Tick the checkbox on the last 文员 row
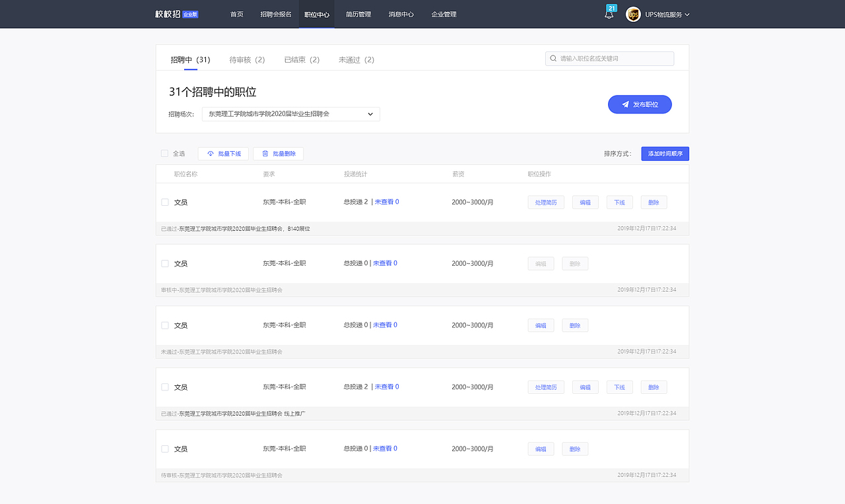This screenshot has height=504, width=845. (164, 449)
